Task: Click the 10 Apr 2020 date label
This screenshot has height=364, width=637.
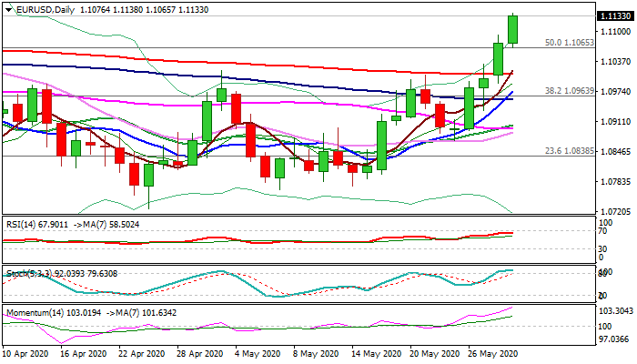Action: [x=25, y=354]
